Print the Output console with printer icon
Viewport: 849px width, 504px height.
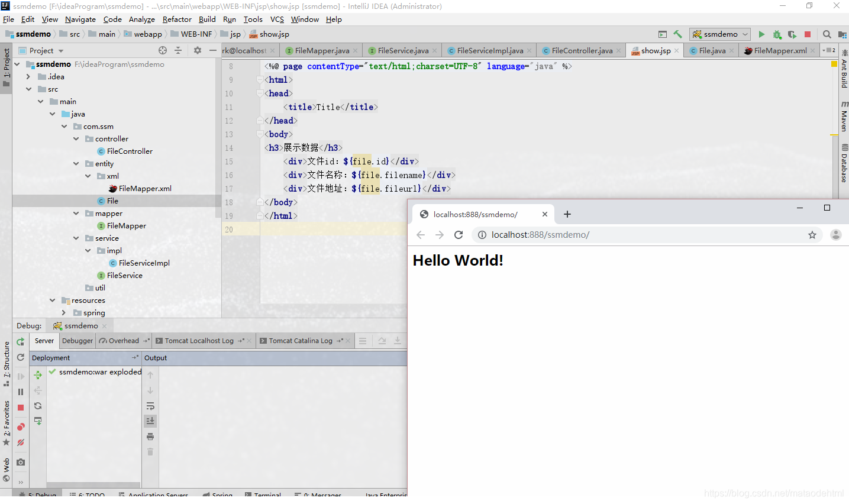(x=150, y=437)
